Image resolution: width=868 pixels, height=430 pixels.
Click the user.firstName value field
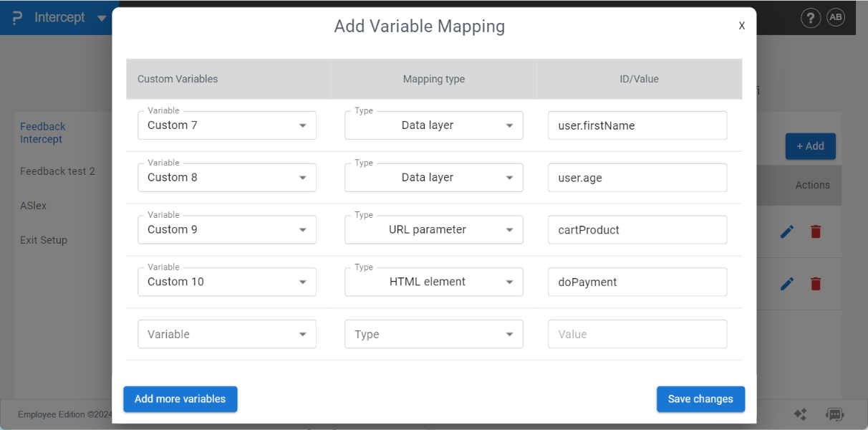(637, 125)
